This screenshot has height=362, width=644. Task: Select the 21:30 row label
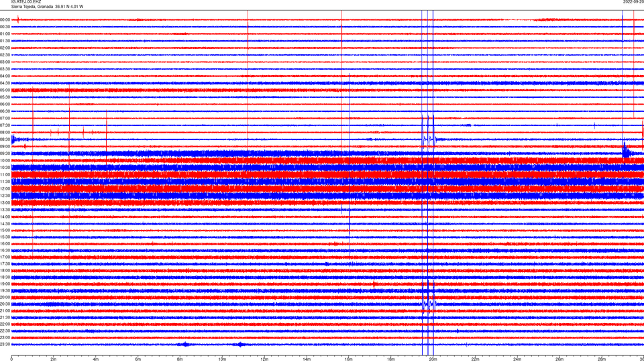(5, 317)
